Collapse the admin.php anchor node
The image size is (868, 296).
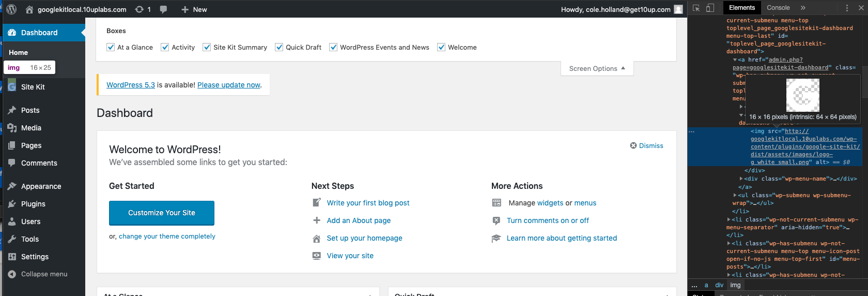tap(735, 60)
